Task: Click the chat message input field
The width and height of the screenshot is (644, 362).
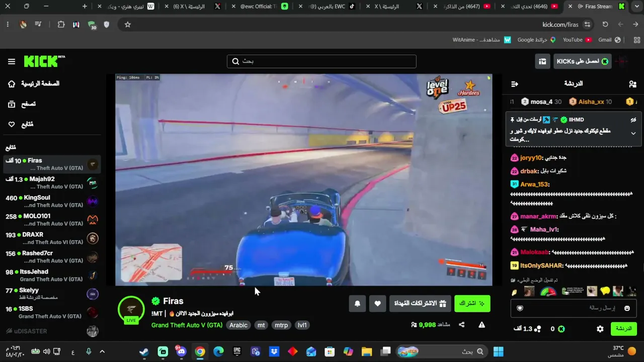Action: 574,308
